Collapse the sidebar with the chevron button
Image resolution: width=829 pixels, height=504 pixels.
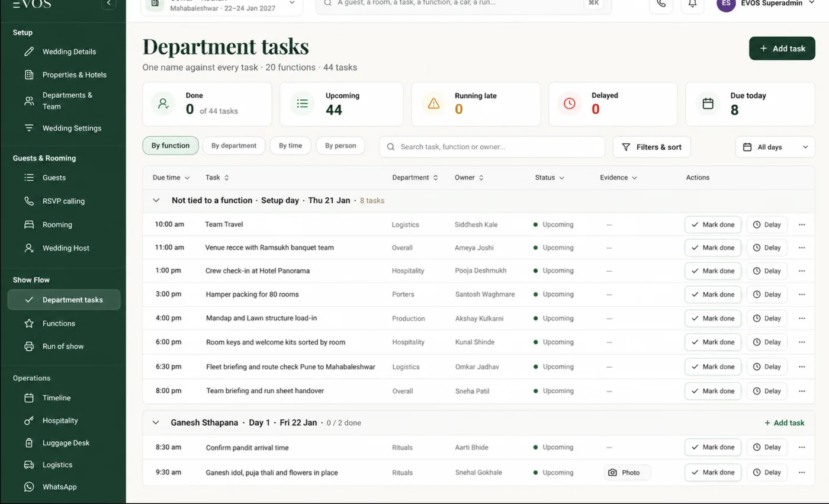coord(108,4)
